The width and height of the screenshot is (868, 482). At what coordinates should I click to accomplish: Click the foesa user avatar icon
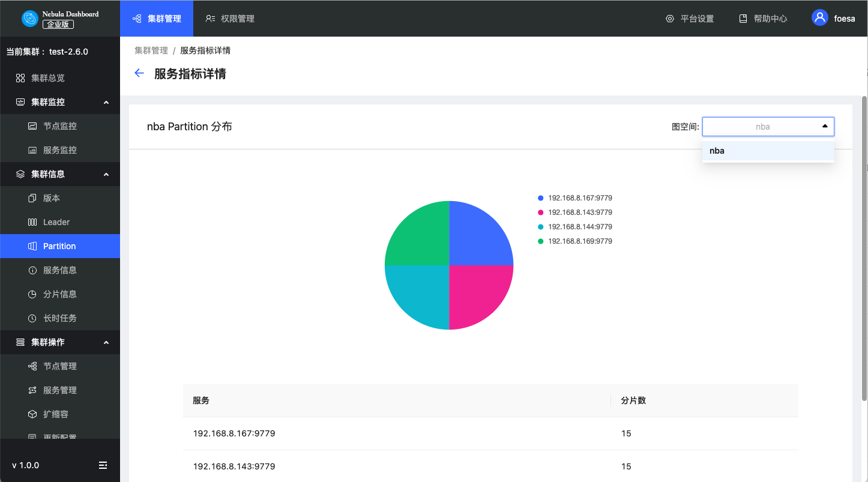pyautogui.click(x=819, y=18)
